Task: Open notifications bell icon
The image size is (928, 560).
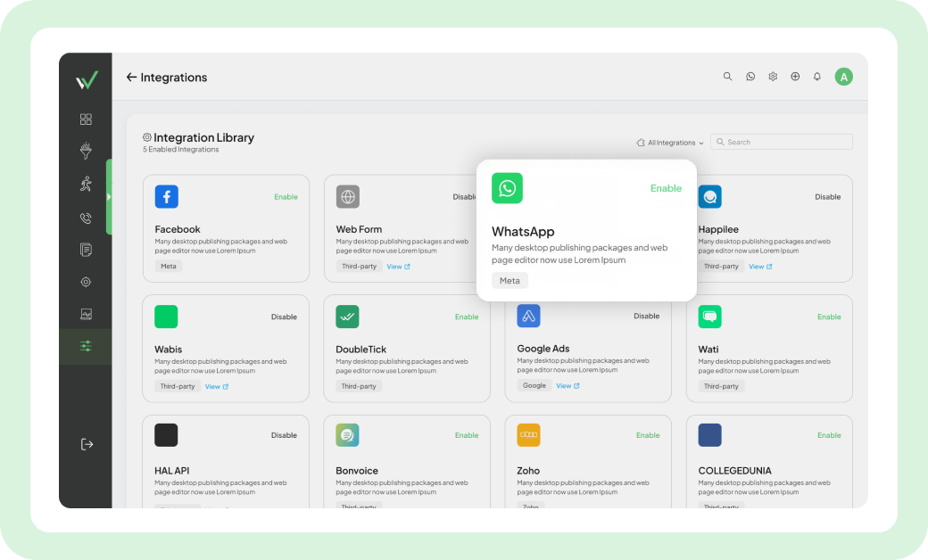Action: (816, 77)
